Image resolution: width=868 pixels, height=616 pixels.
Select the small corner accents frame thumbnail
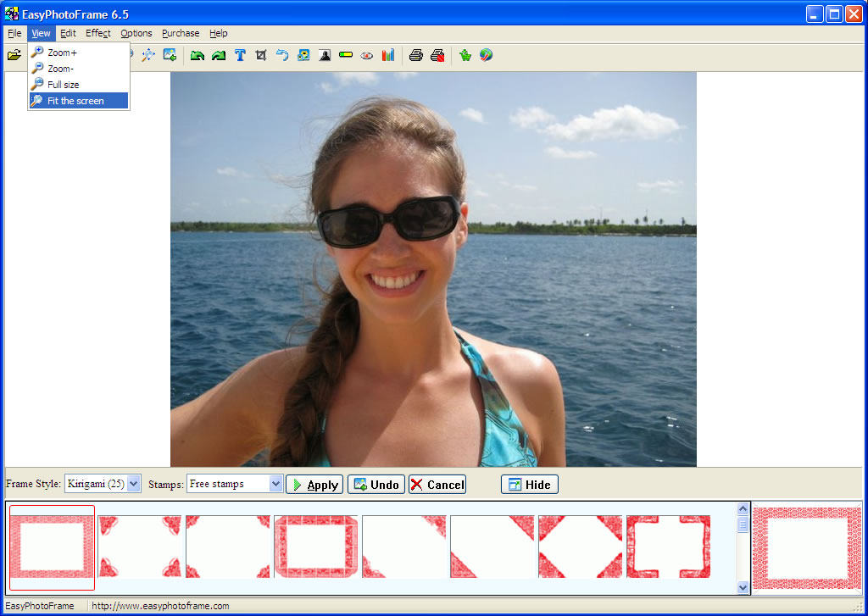(x=228, y=547)
